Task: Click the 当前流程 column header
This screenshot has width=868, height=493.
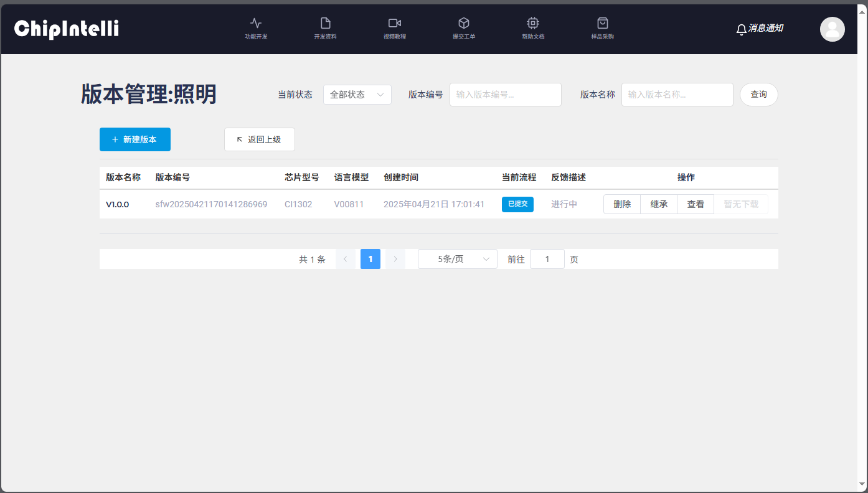Action: (519, 177)
